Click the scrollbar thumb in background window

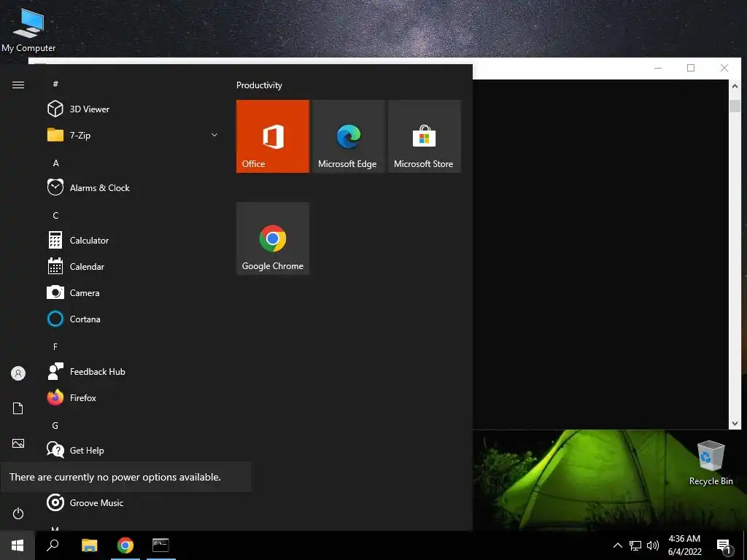[x=735, y=106]
